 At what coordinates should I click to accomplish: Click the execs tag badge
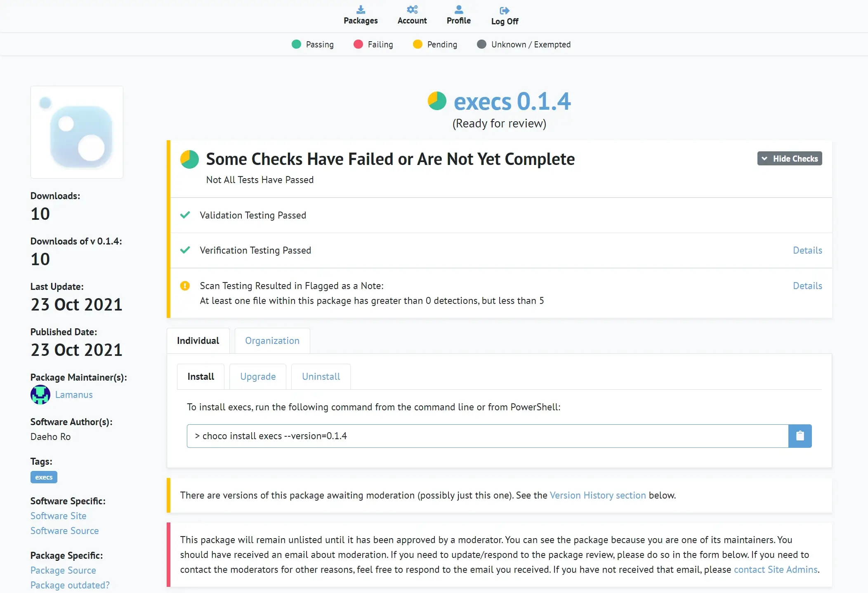(44, 477)
